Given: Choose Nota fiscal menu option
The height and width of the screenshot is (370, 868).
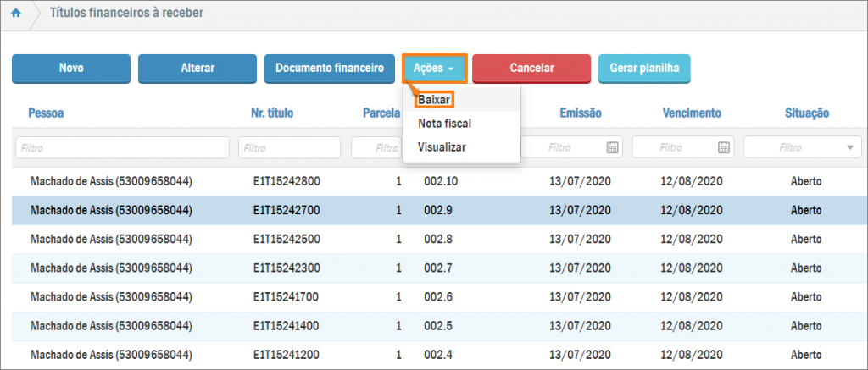Looking at the screenshot, I should (444, 124).
